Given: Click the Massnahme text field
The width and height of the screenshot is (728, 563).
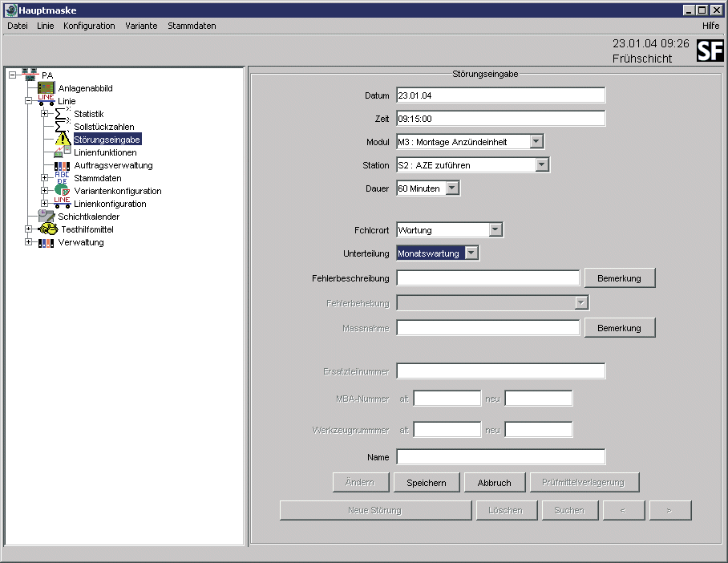Looking at the screenshot, I should click(x=488, y=327).
